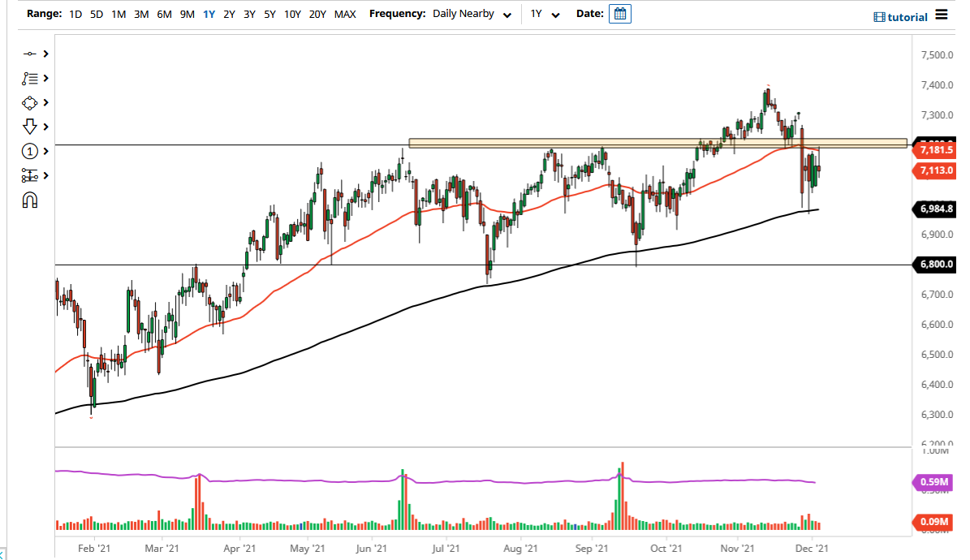Select the 5D range
This screenshot has width=970, height=560.
[96, 14]
